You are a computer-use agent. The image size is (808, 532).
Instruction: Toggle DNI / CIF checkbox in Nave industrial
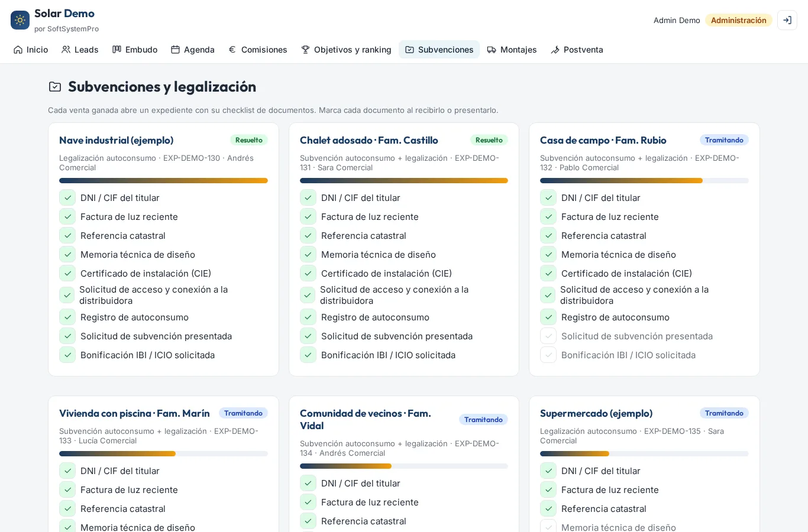tap(67, 198)
